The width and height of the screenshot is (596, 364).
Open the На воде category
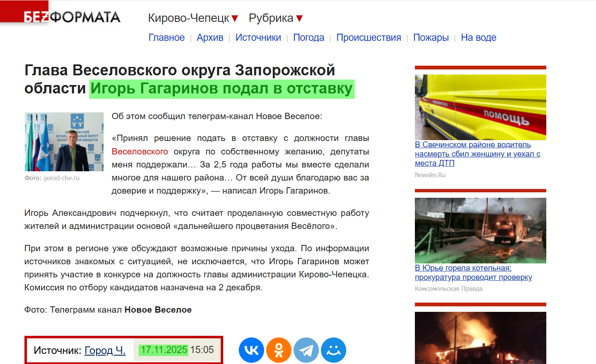(478, 37)
